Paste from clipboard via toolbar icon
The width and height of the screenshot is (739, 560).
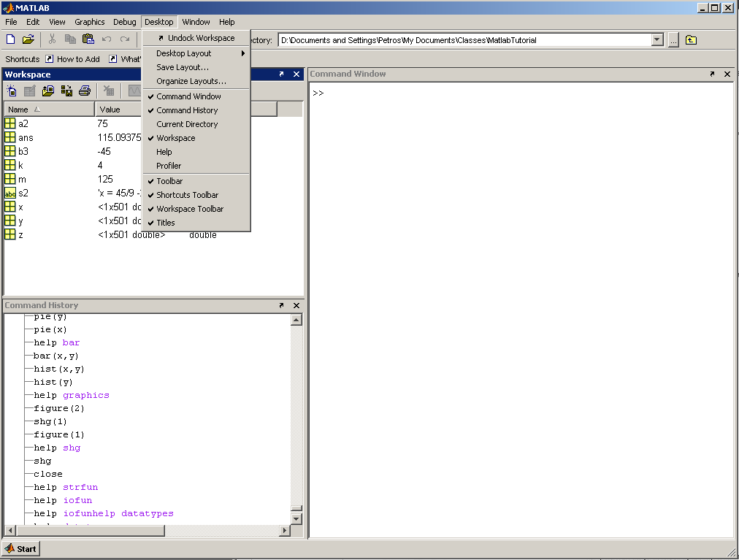pos(88,39)
